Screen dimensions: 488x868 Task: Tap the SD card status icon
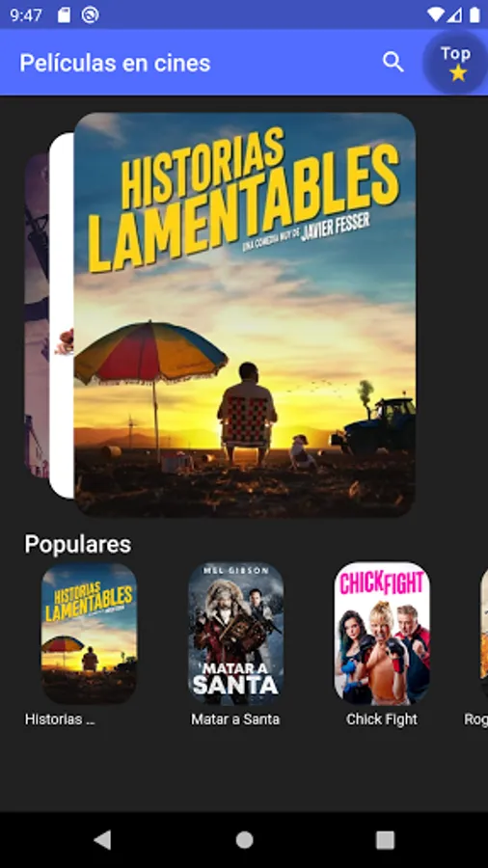pyautogui.click(x=65, y=14)
